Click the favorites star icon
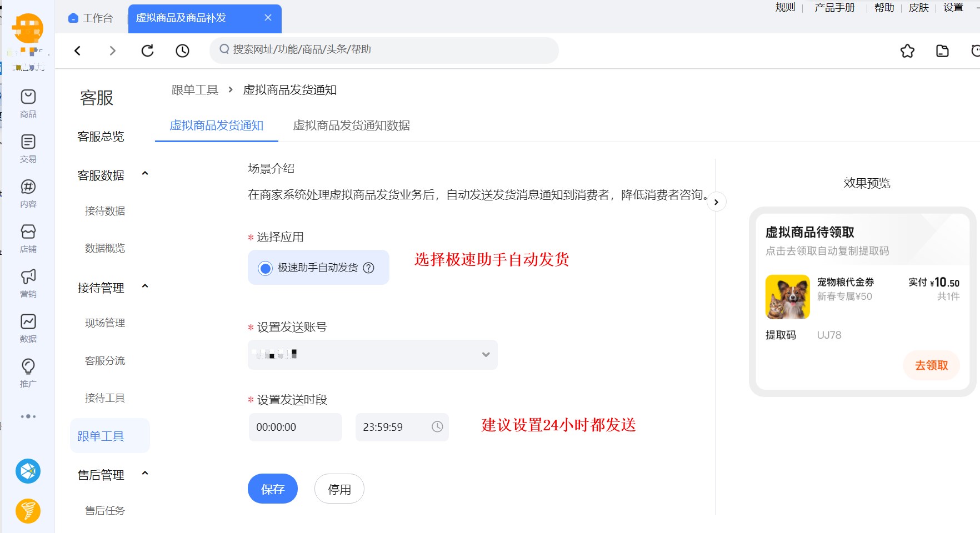The height and width of the screenshot is (533, 980). coord(907,51)
